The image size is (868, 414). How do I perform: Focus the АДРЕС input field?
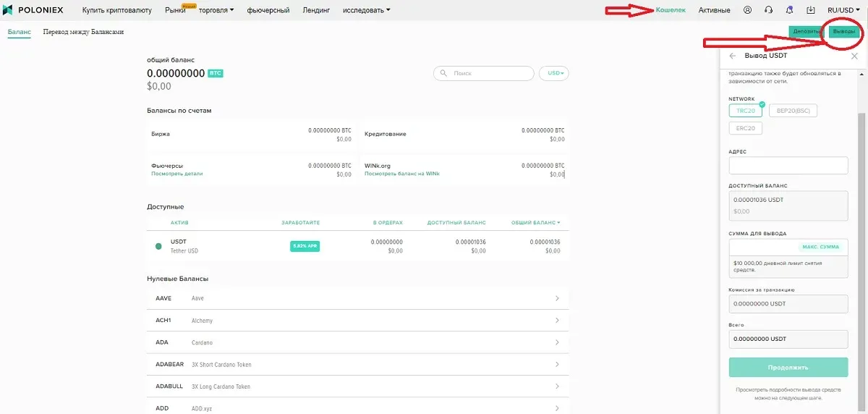[788, 165]
